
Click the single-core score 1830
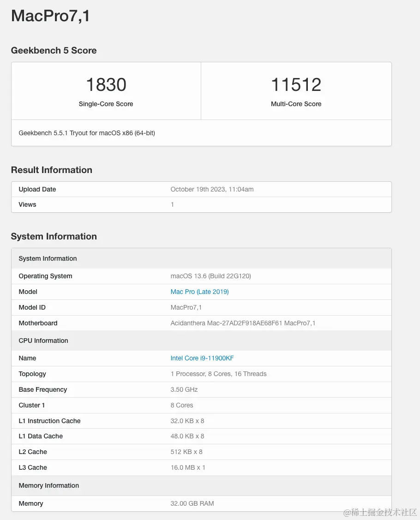[106, 84]
